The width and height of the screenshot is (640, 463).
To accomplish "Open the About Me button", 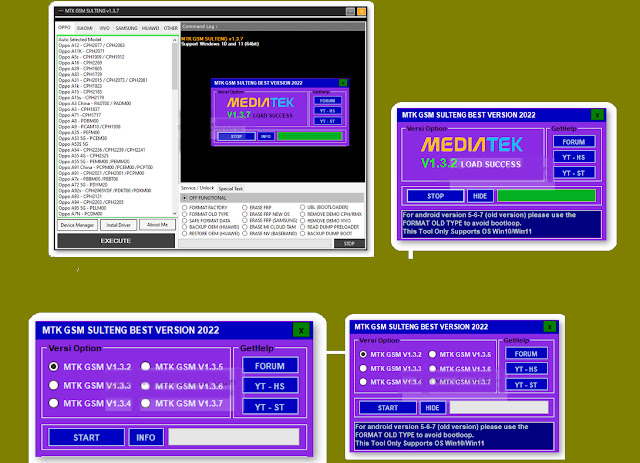I will click(x=157, y=225).
